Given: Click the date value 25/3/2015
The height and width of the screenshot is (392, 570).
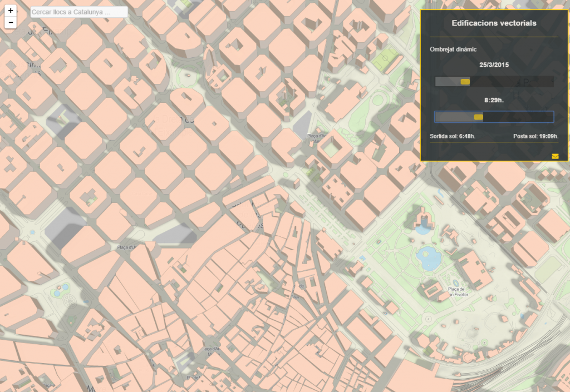Looking at the screenshot, I should click(494, 65).
